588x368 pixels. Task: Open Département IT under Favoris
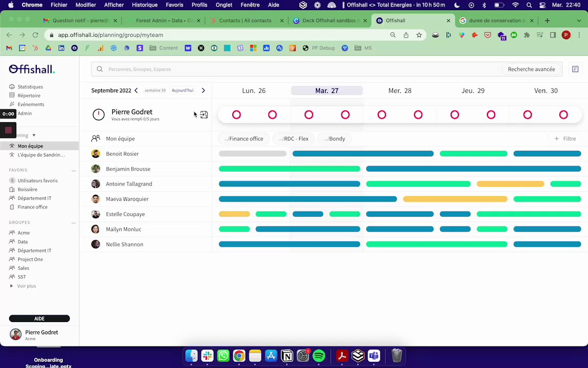(35, 198)
